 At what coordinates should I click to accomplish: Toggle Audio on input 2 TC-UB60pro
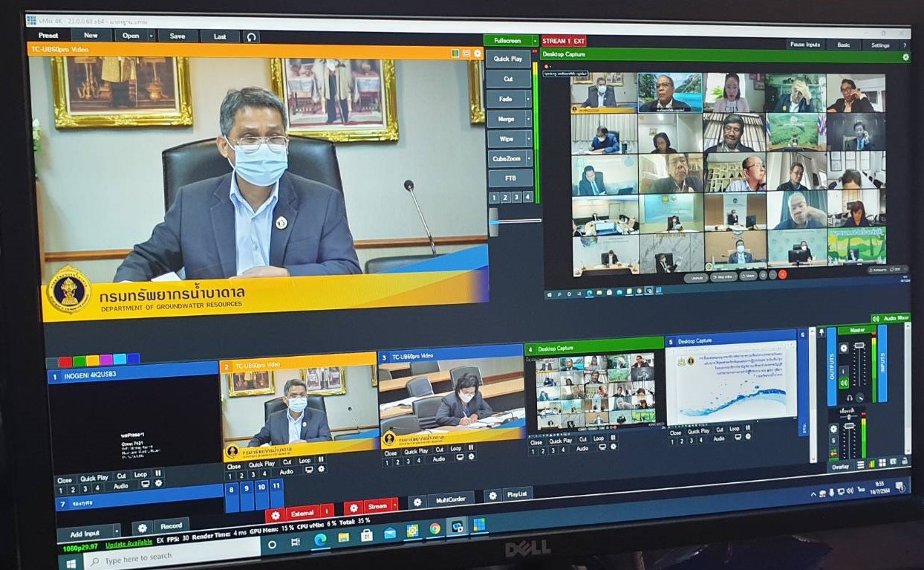pos(286,472)
